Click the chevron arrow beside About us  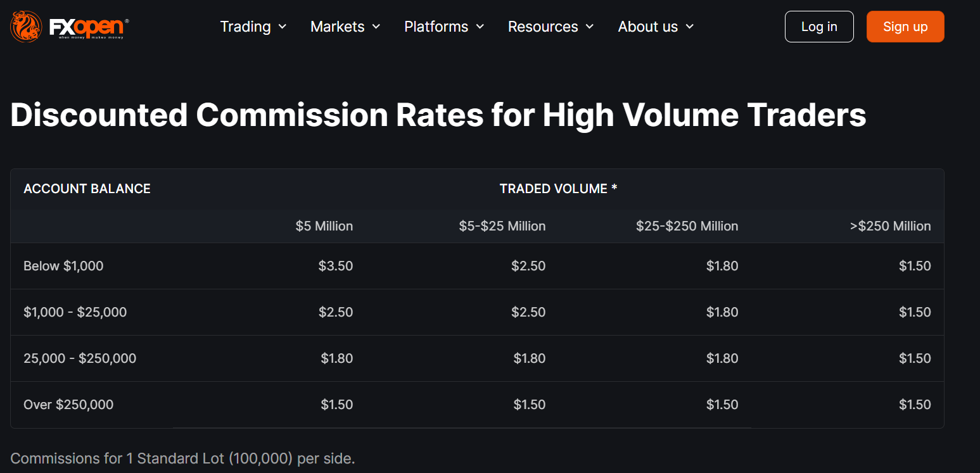tap(690, 27)
